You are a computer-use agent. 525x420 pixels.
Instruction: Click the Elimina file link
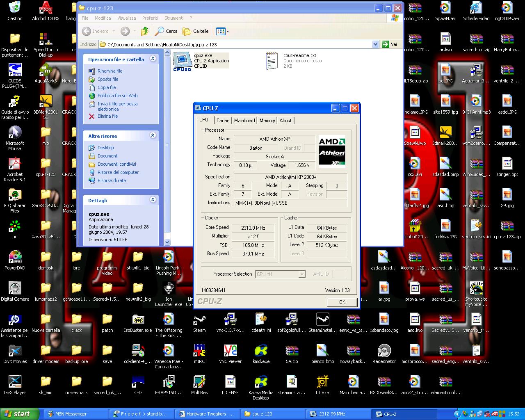click(x=107, y=116)
